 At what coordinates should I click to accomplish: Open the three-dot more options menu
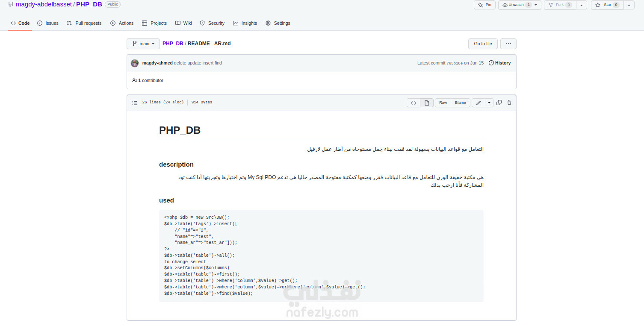pos(508,44)
